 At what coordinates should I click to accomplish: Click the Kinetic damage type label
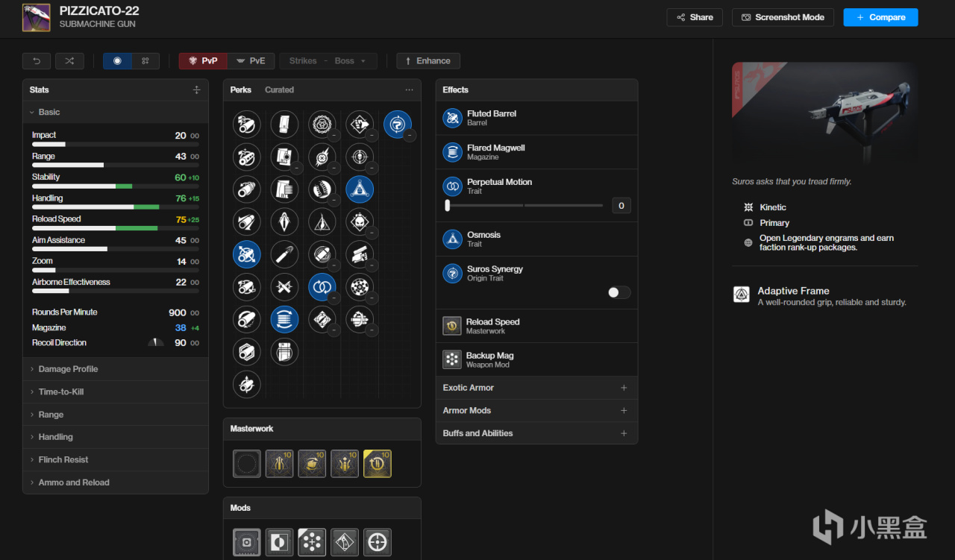[x=773, y=207]
